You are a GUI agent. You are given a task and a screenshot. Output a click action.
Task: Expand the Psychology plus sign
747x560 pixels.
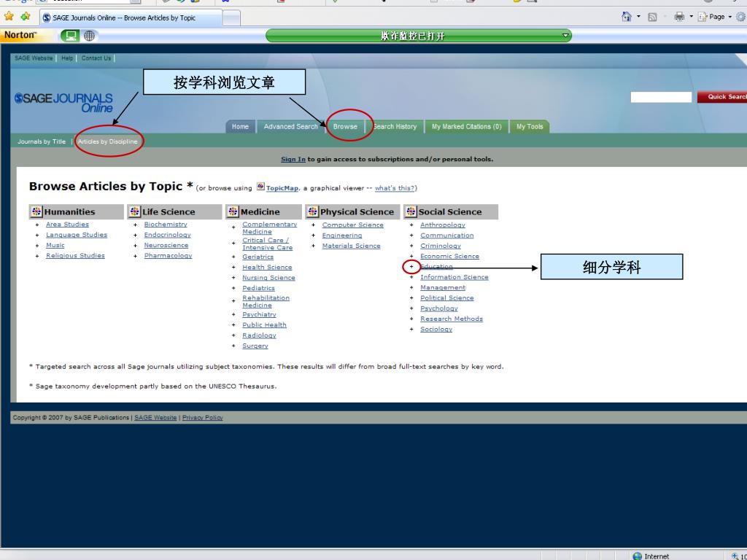pos(411,308)
